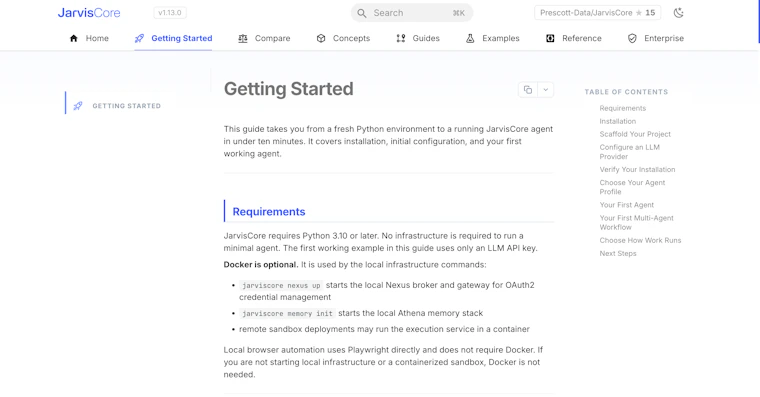
Task: Open the v1.13.0 version badge
Action: tap(170, 13)
